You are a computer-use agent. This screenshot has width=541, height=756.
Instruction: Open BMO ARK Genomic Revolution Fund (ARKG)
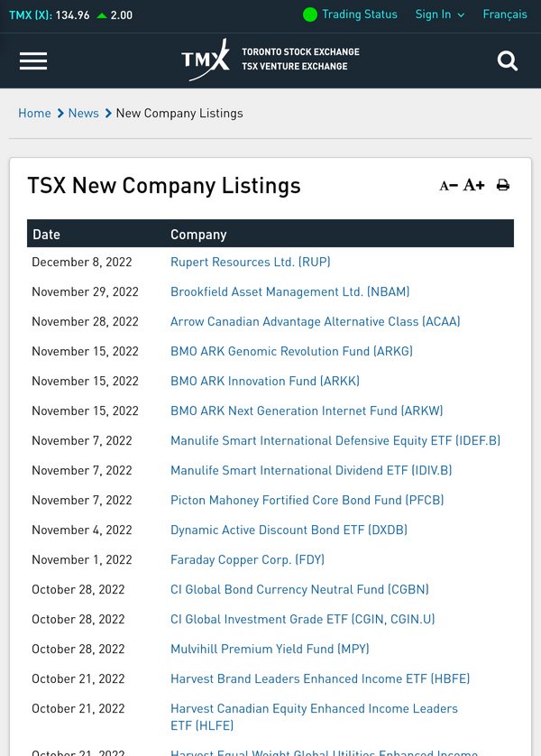click(291, 352)
